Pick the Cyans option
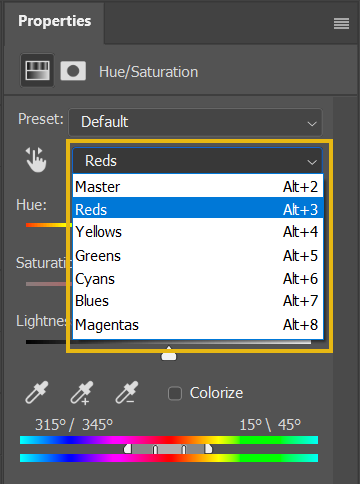The image size is (360, 484). tap(198, 279)
